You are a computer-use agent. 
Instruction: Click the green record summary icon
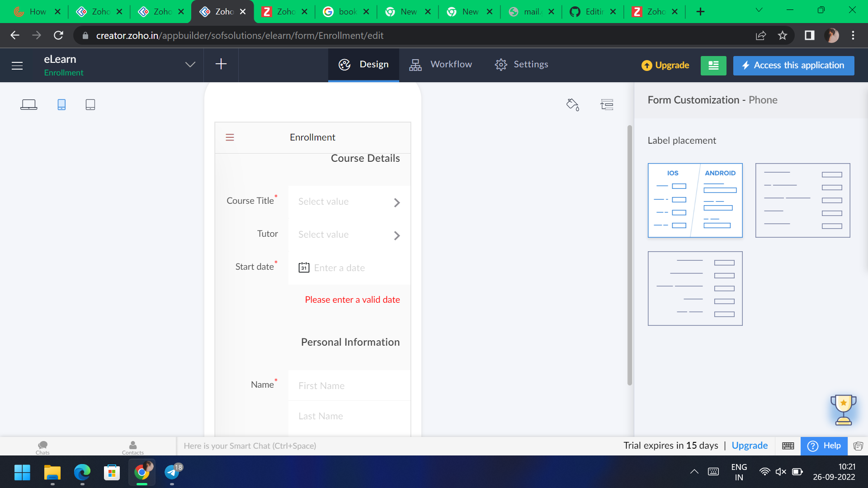[713, 66]
